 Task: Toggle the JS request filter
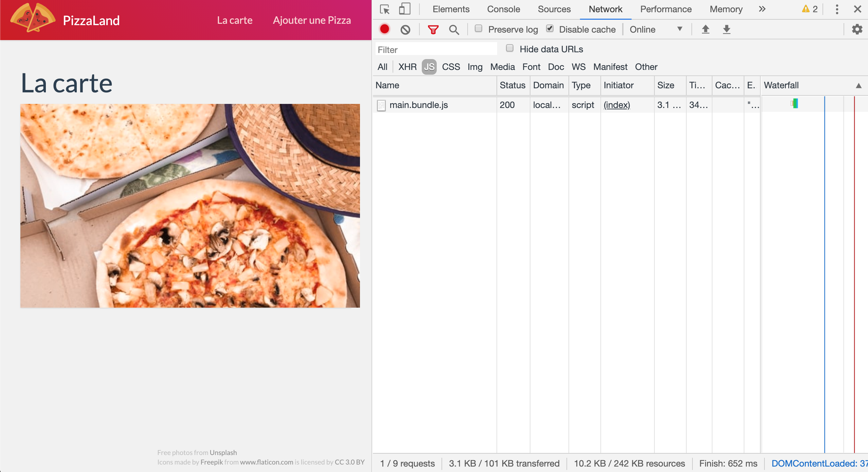(x=429, y=67)
